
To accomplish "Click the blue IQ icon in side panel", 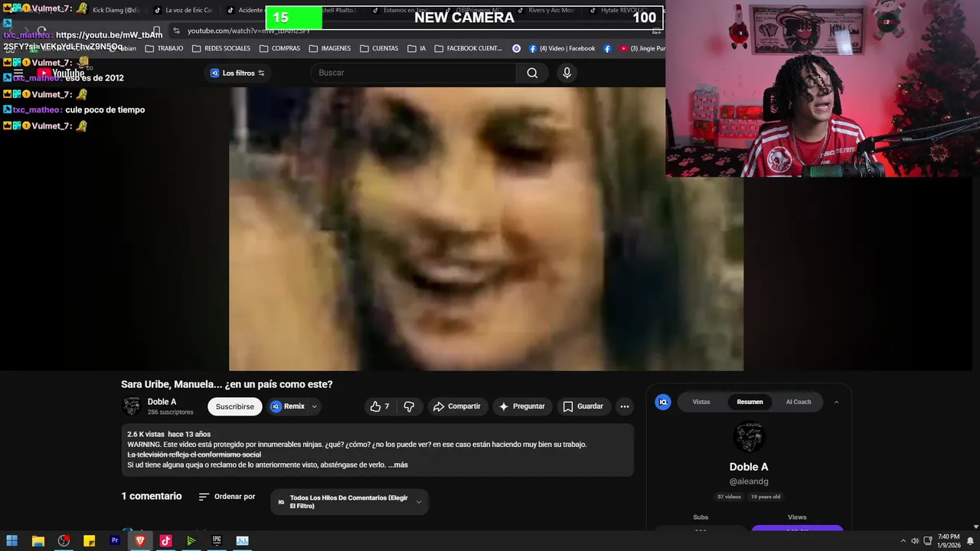I will [x=663, y=402].
